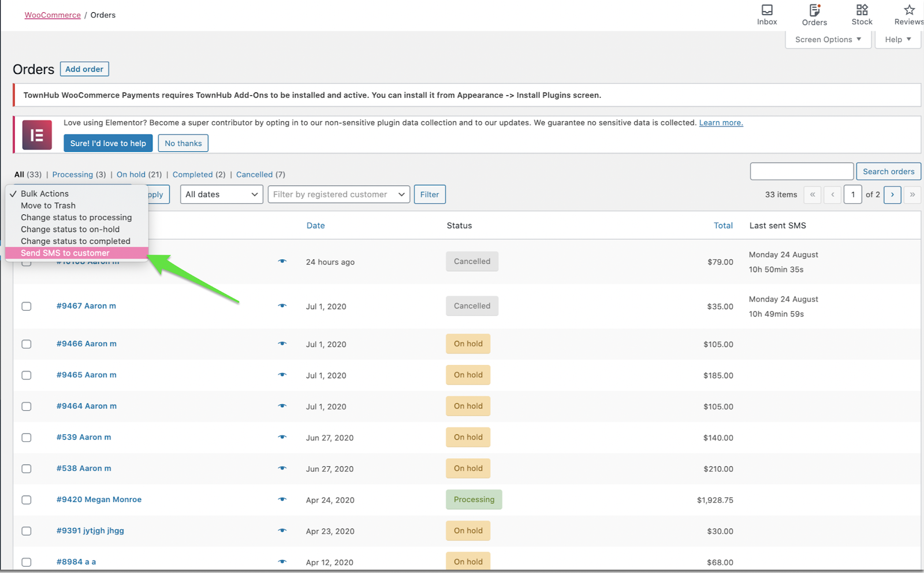Choose Move to Trash bulk action
Image resolution: width=924 pixels, height=573 pixels.
click(77, 206)
